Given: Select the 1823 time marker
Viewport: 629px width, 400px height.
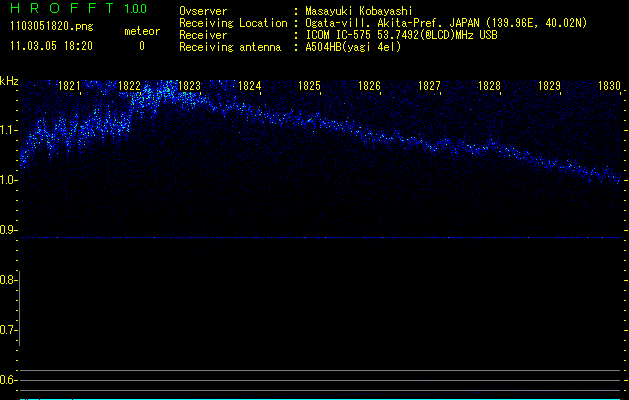Looking at the screenshot, I should point(190,87).
